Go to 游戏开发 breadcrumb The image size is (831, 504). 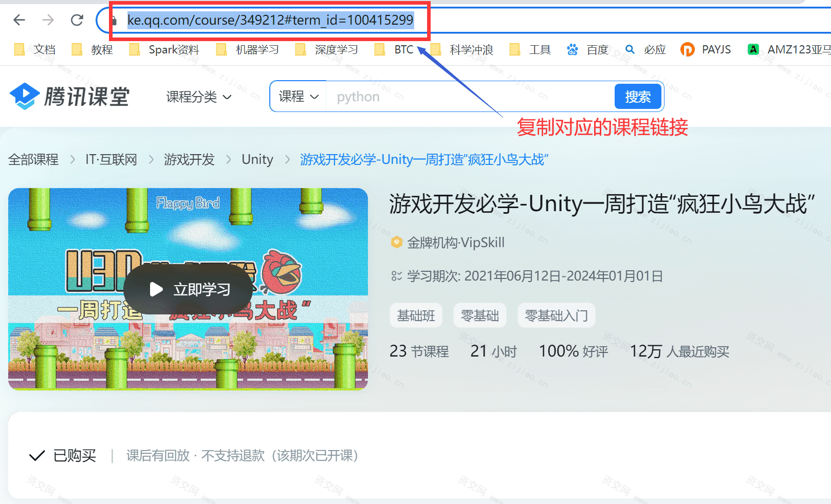(x=189, y=159)
